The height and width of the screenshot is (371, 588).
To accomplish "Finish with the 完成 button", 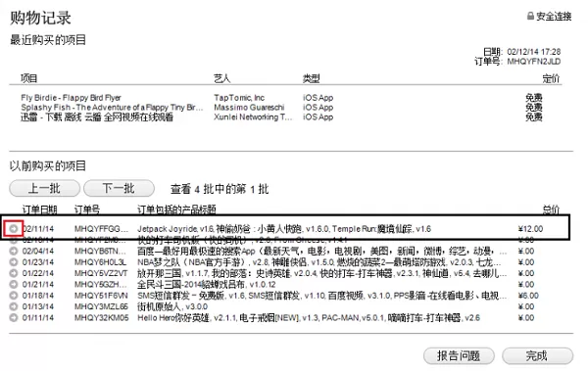I will click(537, 355).
